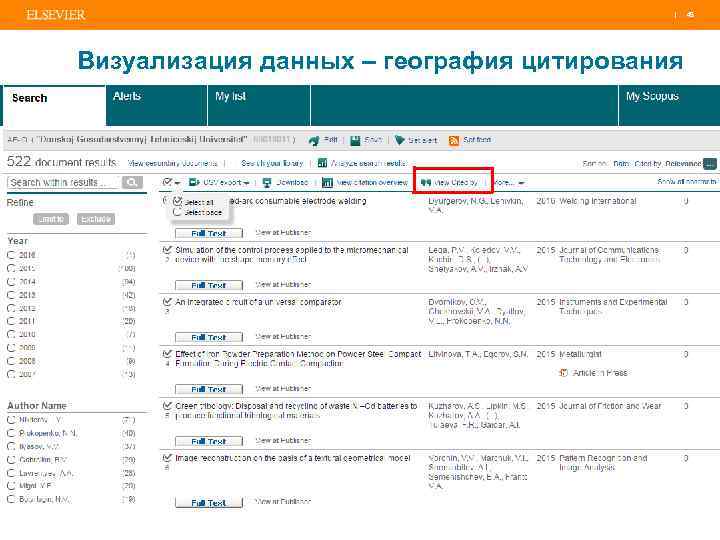Uncheck the 'Green tribology' result checkbox
The width and height of the screenshot is (720, 540).
tap(167, 406)
